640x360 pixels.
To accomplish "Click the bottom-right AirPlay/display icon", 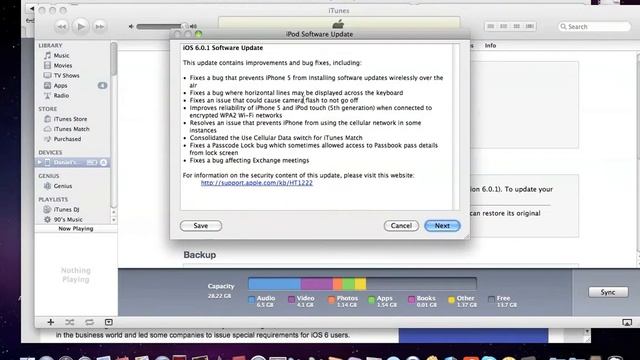I will [627, 322].
